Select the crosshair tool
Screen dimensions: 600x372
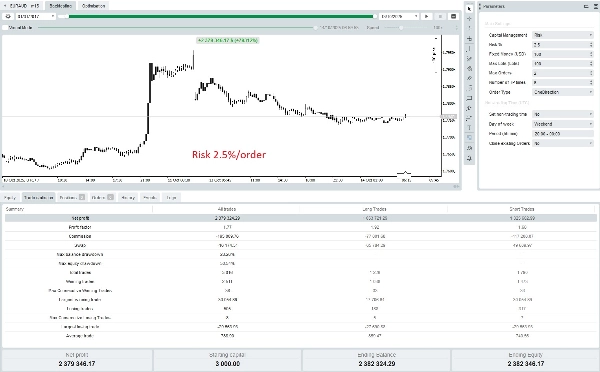469,18
